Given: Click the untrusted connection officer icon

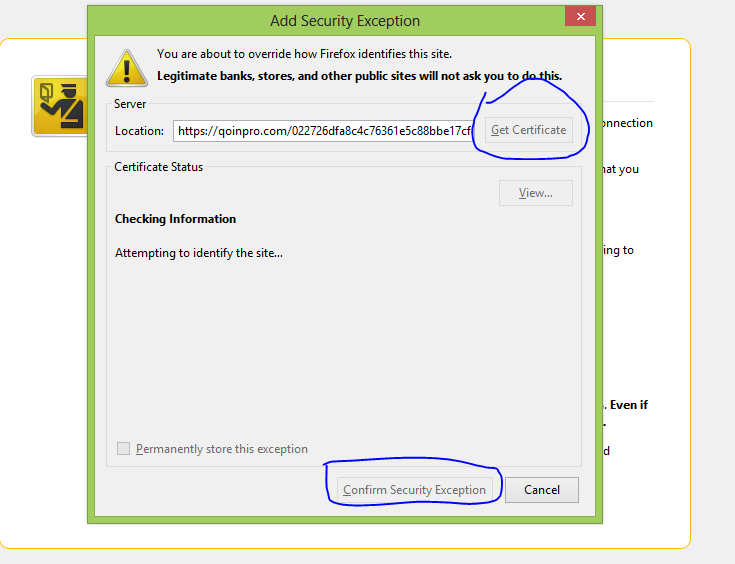Looking at the screenshot, I should point(60,106).
